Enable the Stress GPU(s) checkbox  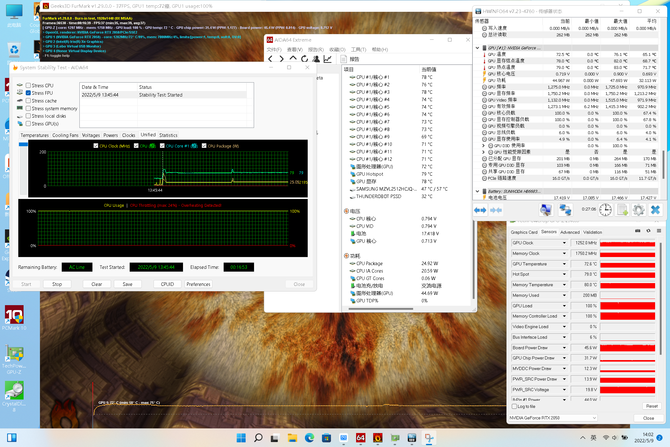pyautogui.click(x=28, y=124)
